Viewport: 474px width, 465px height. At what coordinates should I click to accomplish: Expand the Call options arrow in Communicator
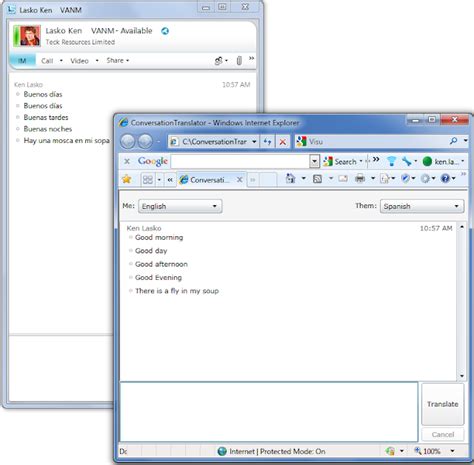[61, 61]
